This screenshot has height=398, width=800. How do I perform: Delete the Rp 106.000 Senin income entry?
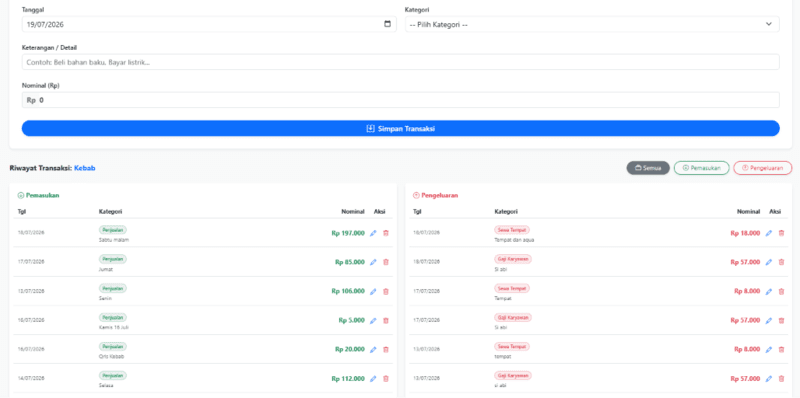point(386,291)
